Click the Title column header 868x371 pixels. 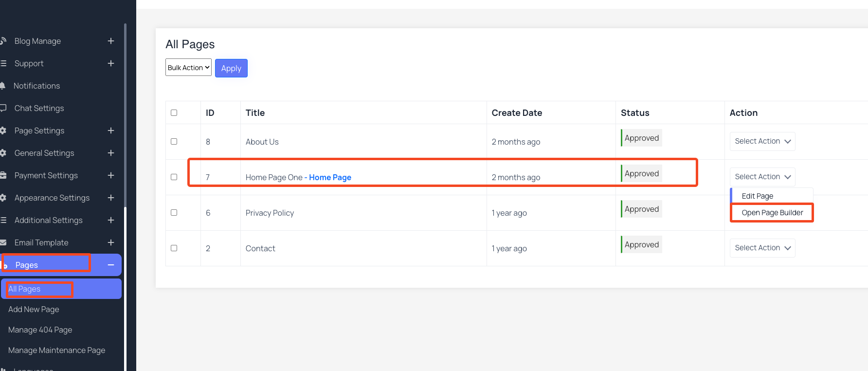click(x=255, y=112)
